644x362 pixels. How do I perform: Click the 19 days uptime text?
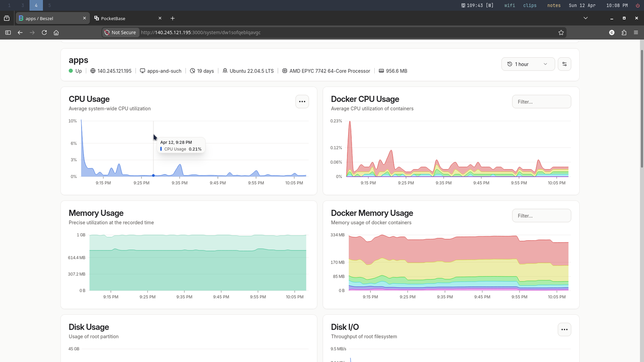tap(205, 71)
